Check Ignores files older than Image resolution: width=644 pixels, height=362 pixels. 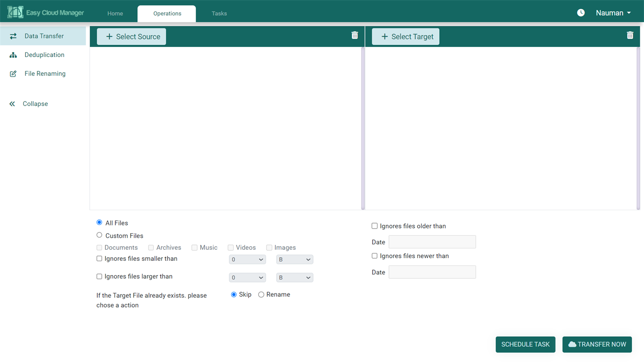[374, 225]
